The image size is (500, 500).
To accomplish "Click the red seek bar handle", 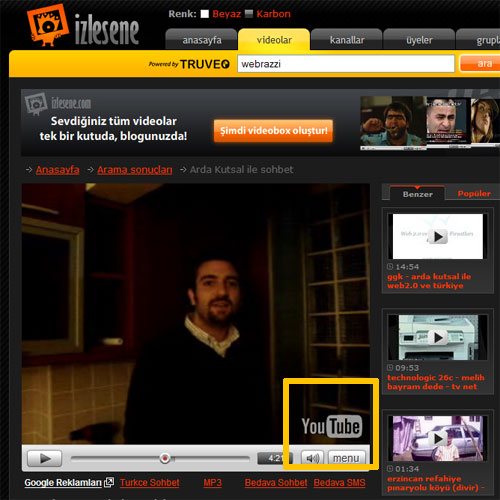I will coord(165,458).
